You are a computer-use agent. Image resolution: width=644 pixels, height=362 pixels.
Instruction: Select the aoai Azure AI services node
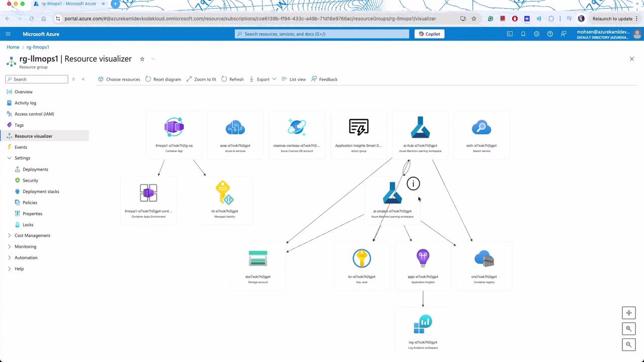coord(235,135)
